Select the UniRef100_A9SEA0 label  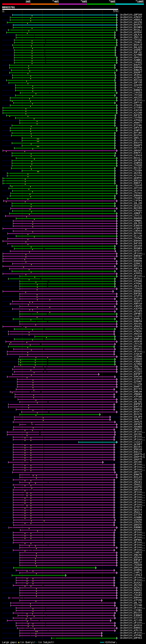pos(131,32)
